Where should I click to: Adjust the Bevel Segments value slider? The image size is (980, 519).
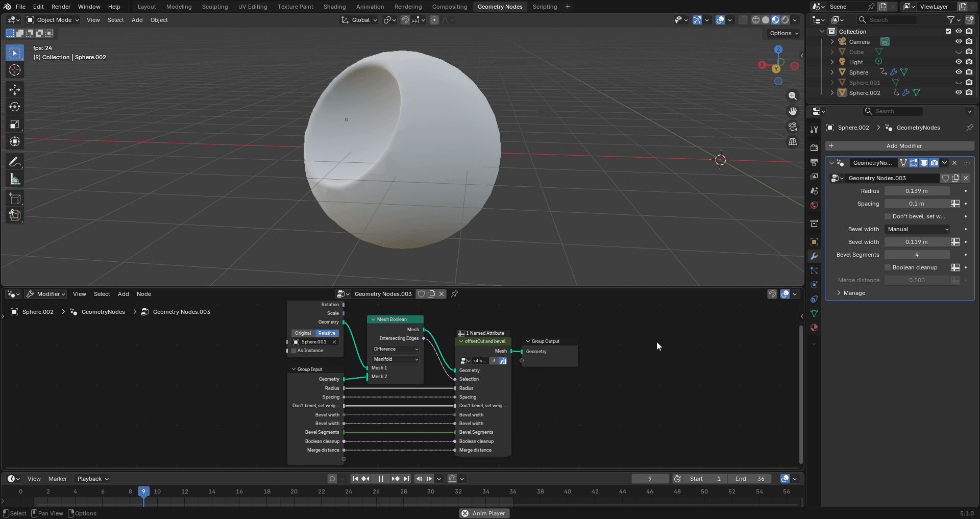[x=917, y=255]
